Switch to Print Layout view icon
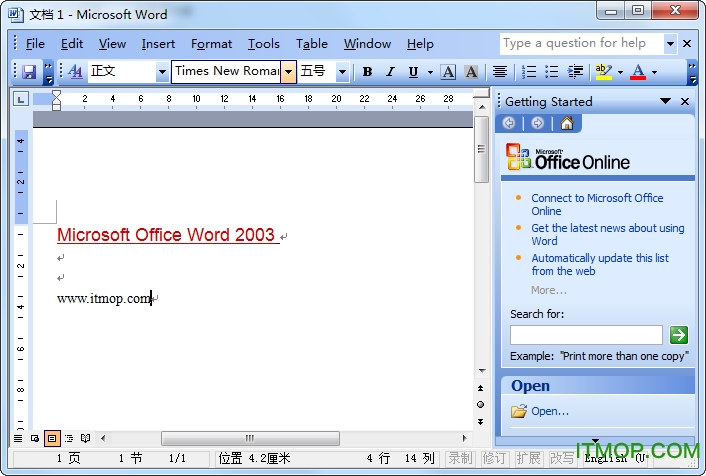The width and height of the screenshot is (706, 476). click(52, 438)
